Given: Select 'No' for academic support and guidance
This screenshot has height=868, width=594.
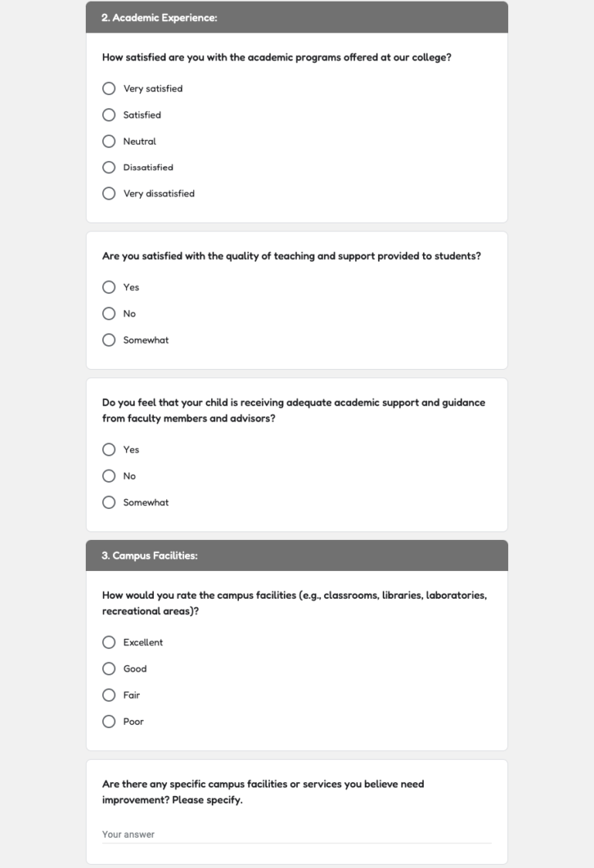Looking at the screenshot, I should [x=109, y=476].
